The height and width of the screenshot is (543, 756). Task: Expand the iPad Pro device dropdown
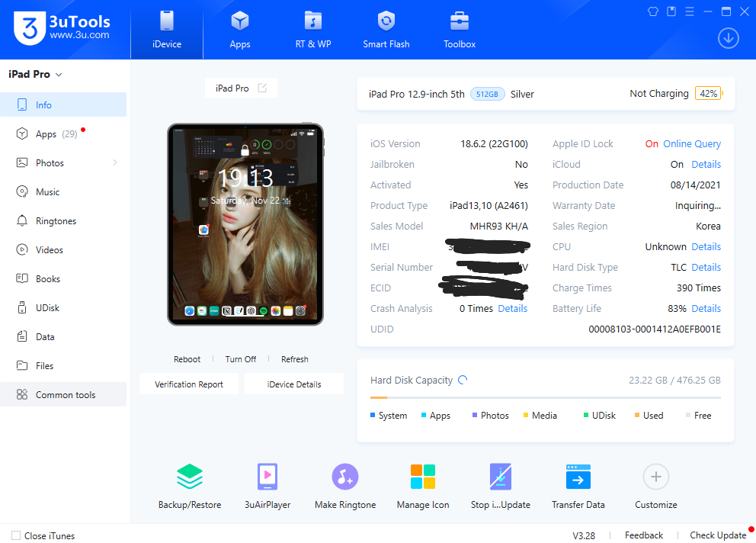pyautogui.click(x=59, y=75)
